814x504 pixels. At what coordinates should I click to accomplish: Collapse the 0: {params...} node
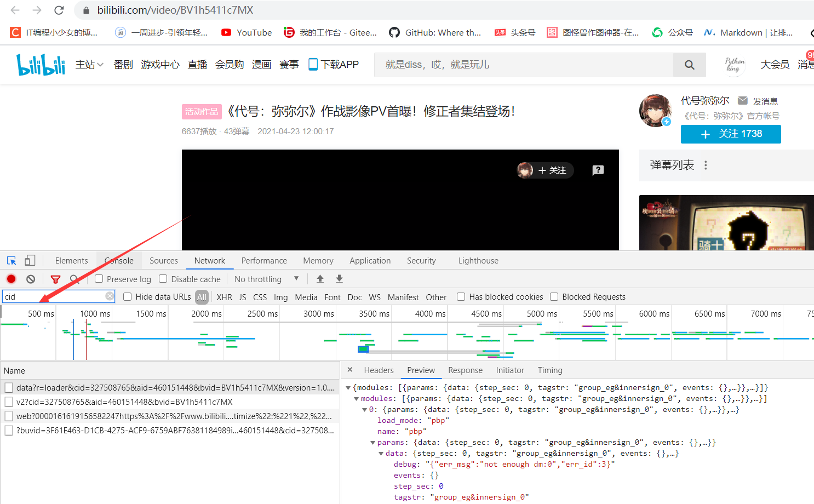[x=364, y=410]
